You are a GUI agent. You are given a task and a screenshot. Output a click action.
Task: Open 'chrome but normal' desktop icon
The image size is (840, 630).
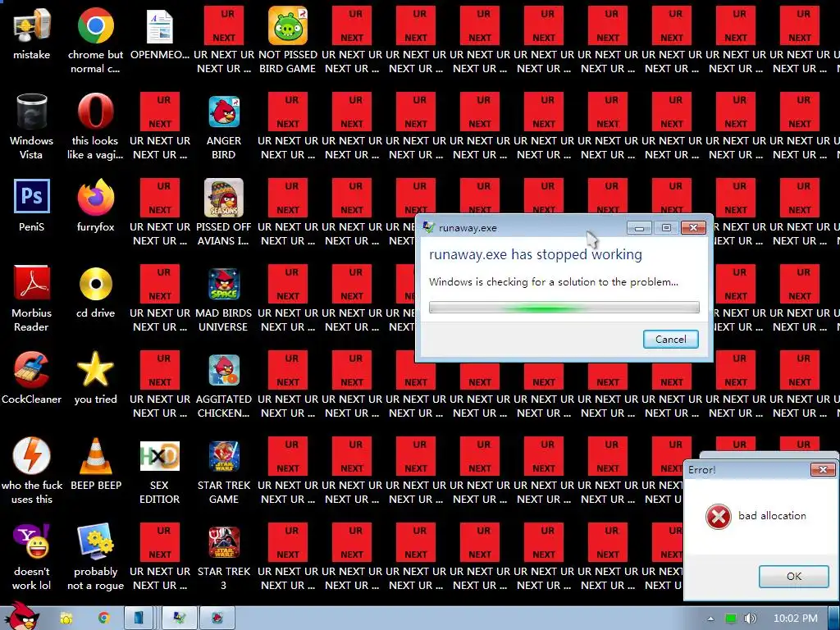tap(95, 25)
